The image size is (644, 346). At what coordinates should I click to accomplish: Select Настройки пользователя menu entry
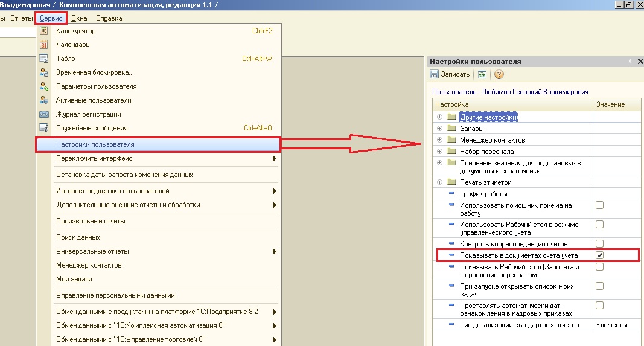(158, 144)
